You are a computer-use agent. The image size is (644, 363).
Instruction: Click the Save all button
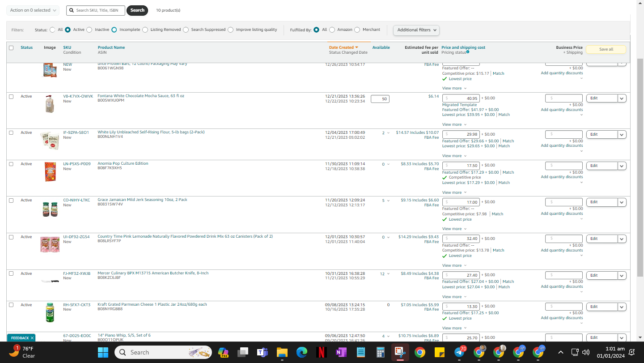(606, 49)
